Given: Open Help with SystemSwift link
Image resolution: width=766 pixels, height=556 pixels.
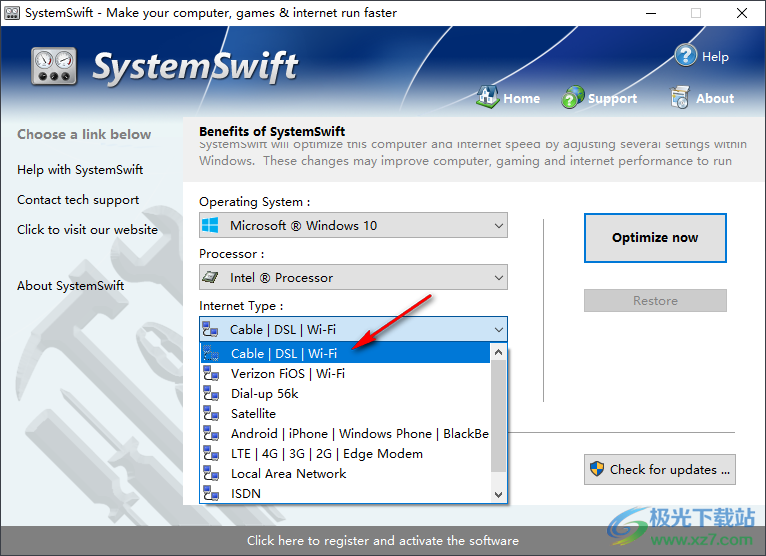Looking at the screenshot, I should (80, 170).
